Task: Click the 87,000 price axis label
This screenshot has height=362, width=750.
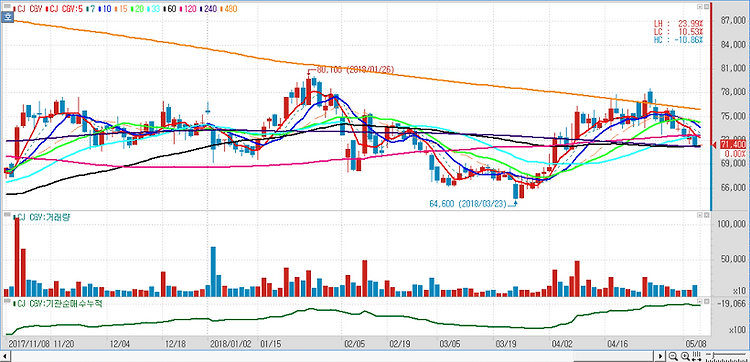Action: point(732,21)
